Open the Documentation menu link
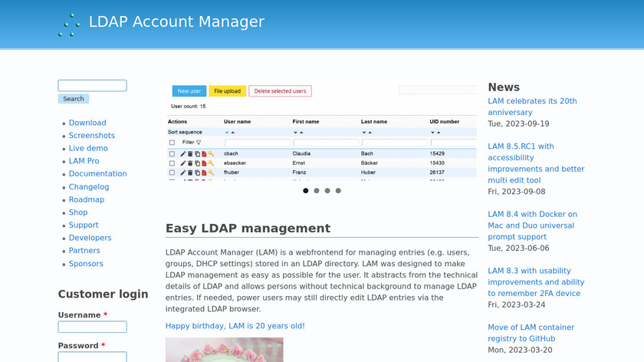Viewport: 644px width, 362px height. pyautogui.click(x=98, y=174)
